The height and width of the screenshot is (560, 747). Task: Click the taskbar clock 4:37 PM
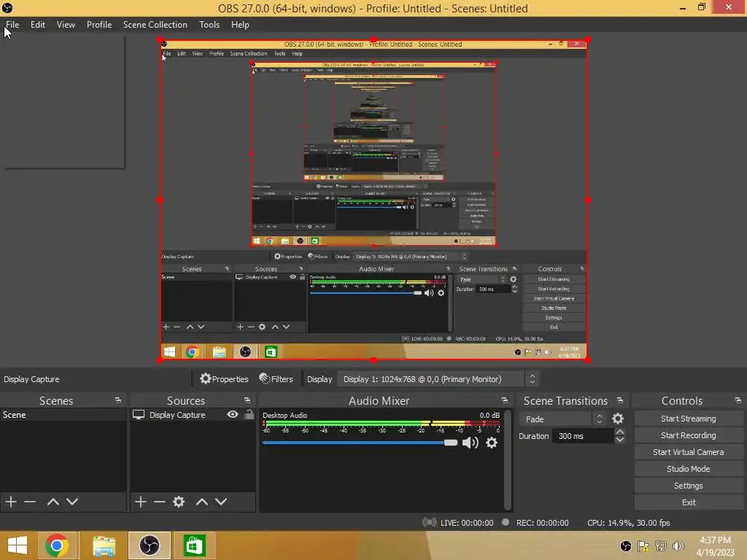pyautogui.click(x=715, y=546)
